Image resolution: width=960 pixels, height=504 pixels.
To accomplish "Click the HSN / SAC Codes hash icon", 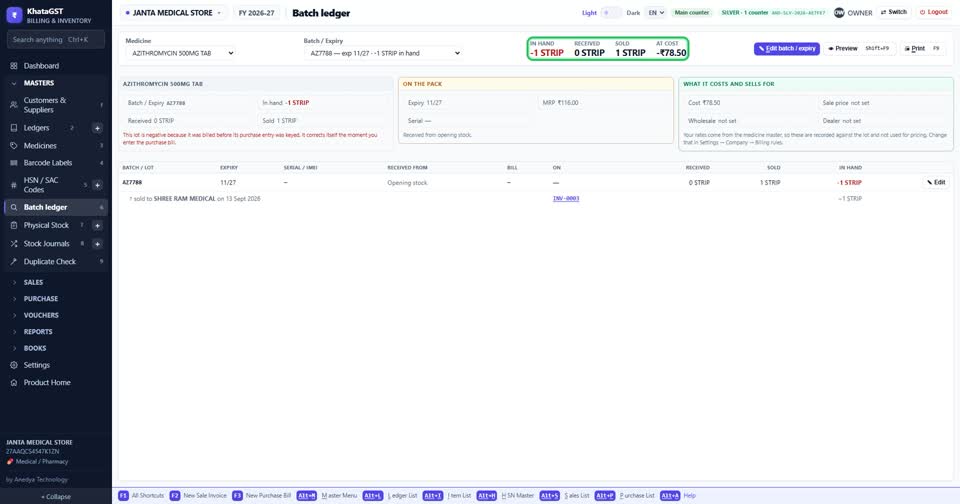I will 14,185.
